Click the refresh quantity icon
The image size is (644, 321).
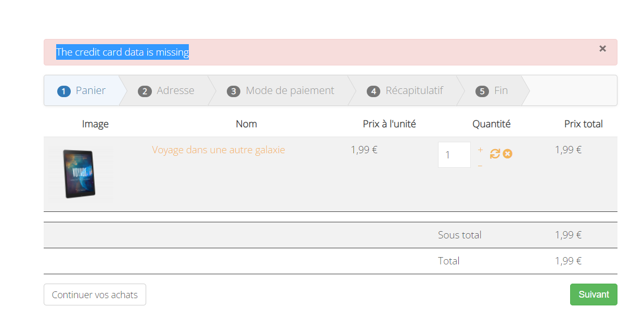(x=495, y=154)
